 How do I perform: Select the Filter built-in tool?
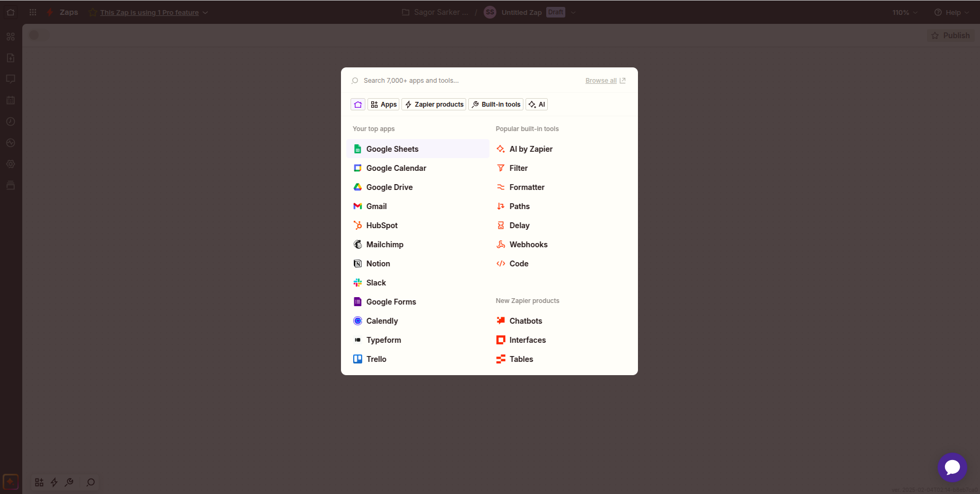561,168
